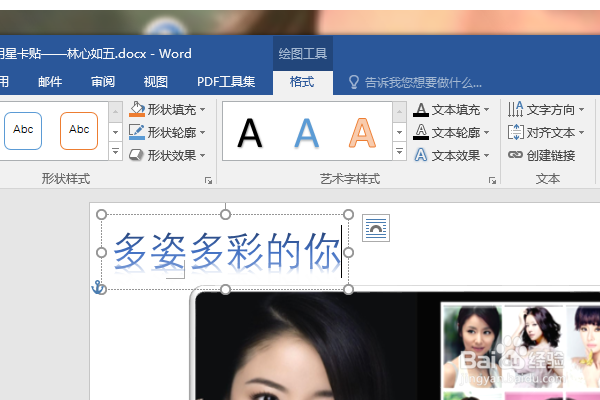Click the 形状轮廓 button label
Image resolution: width=600 pixels, height=400 pixels.
point(172,133)
